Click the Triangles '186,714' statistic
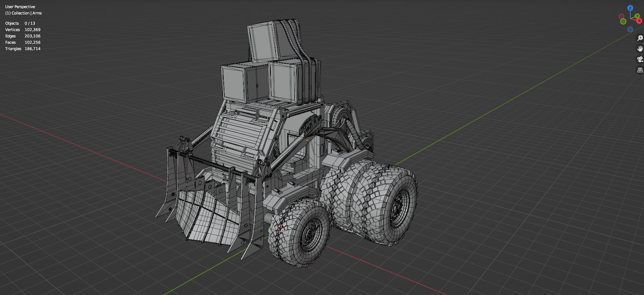Viewport: 644px width, 295px height. (32, 49)
